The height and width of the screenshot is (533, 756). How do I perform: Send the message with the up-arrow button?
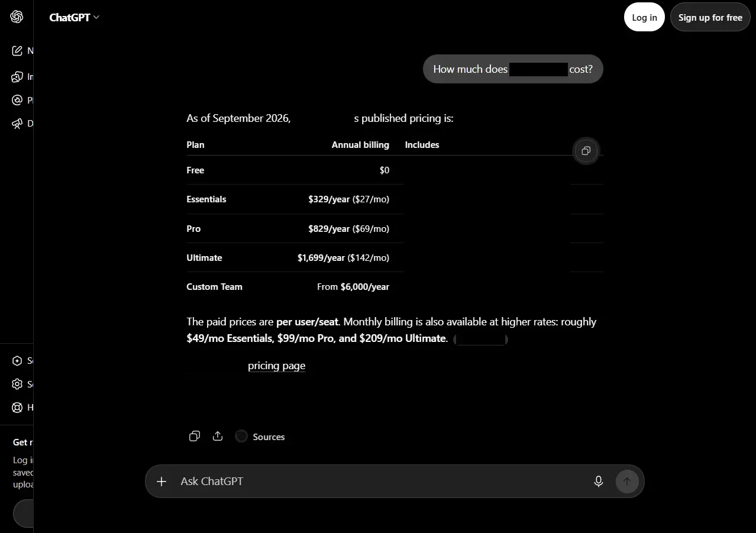click(627, 482)
